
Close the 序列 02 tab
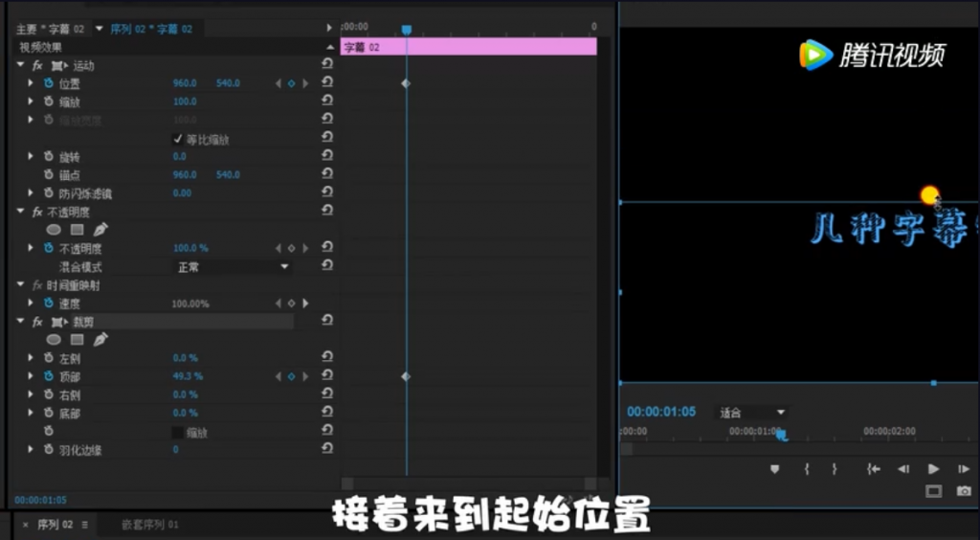[x=26, y=525]
